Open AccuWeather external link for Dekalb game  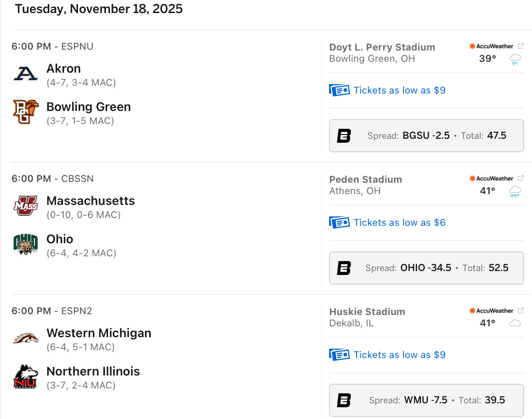[521, 311]
